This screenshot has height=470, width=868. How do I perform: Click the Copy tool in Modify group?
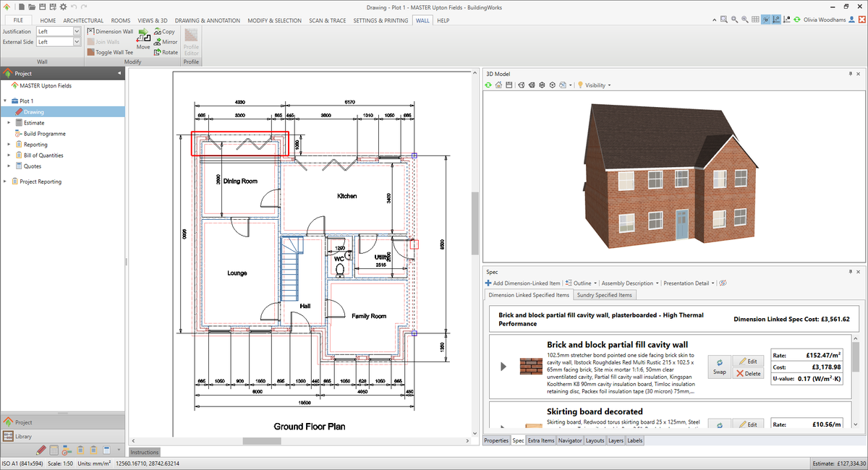(x=164, y=32)
